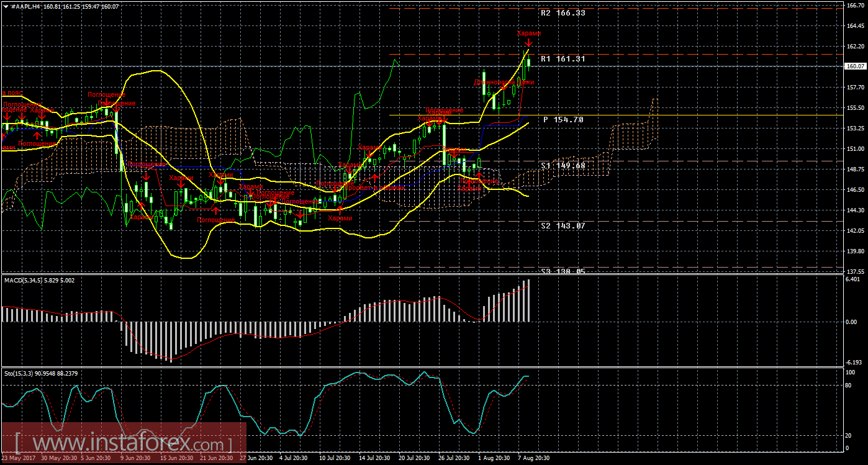The width and height of the screenshot is (868, 465).
Task: Click 157.70 on the price scale
Action: pos(856,88)
